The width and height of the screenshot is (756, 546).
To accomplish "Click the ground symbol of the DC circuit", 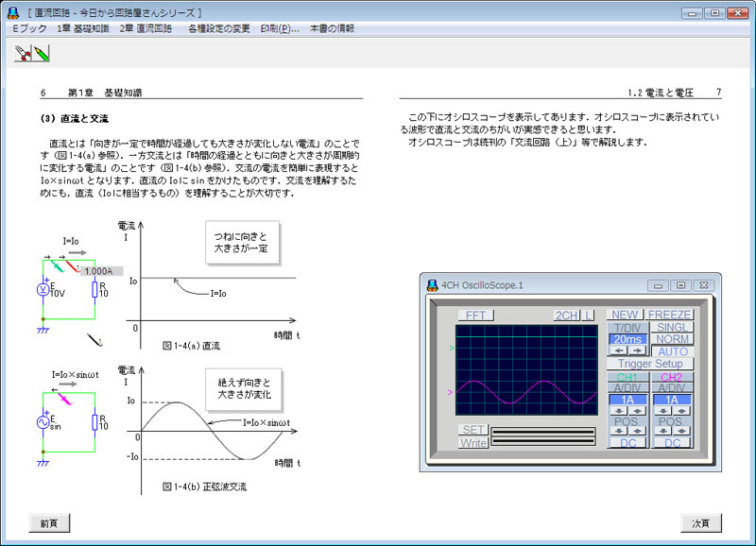I will click(43, 330).
